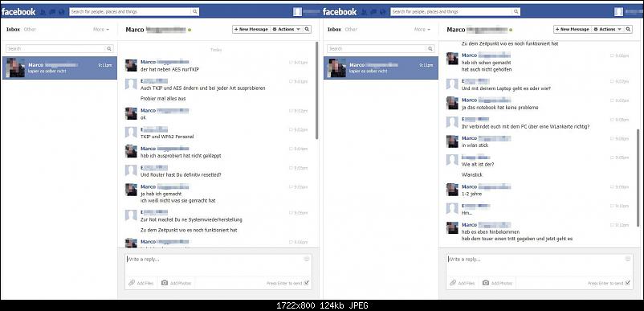Click the left conversation scrollbar thumb
Viewport: 644px width, 311px height.
(316, 90)
